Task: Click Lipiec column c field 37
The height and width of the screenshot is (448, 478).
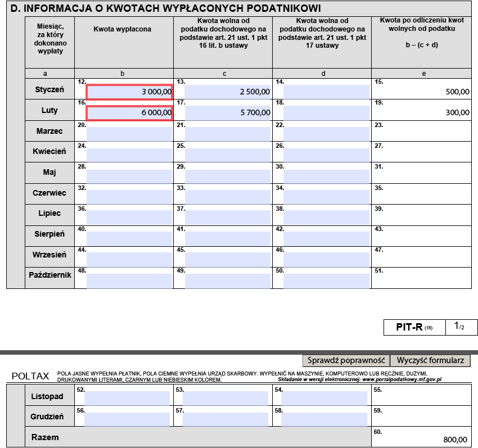Action: 228,217
